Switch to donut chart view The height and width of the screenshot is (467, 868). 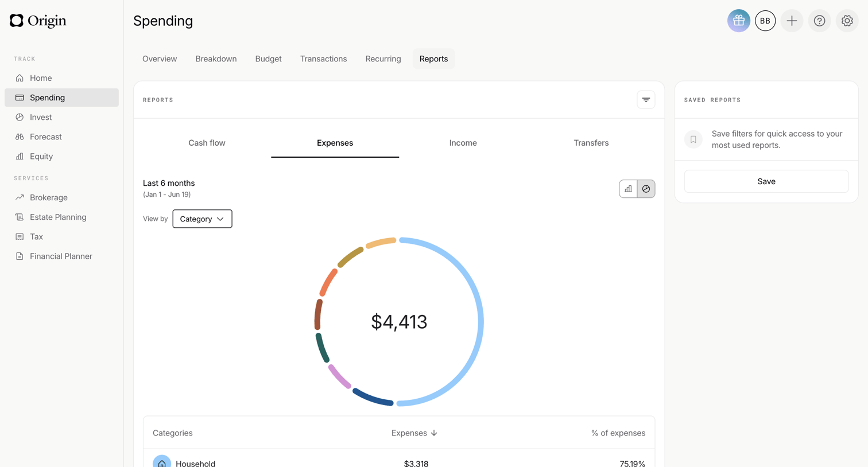point(646,189)
